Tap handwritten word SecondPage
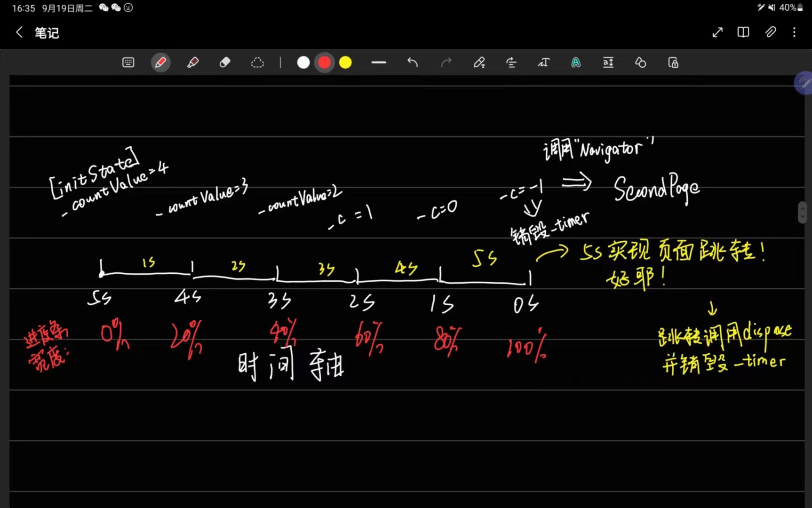812x508 pixels. [657, 189]
